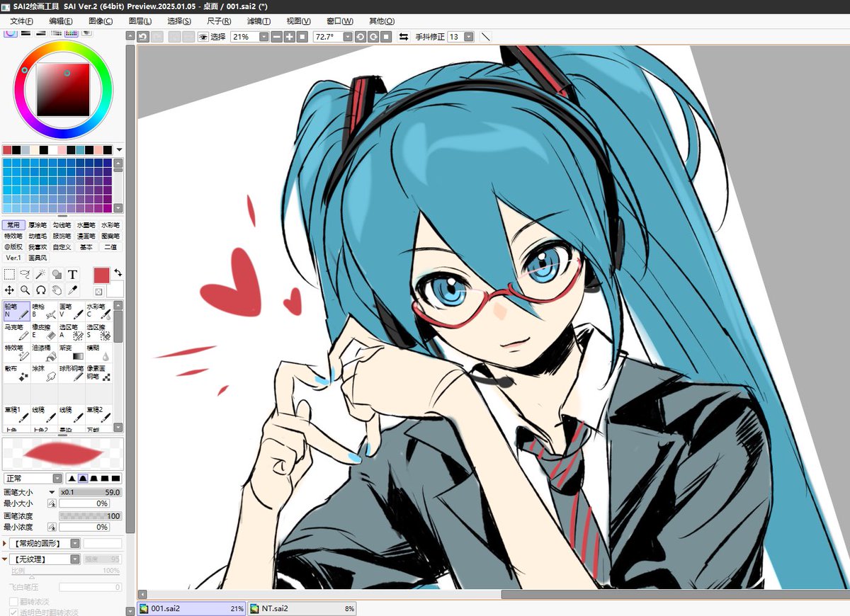Open the zoom percentage 21% dropdown

click(x=264, y=36)
